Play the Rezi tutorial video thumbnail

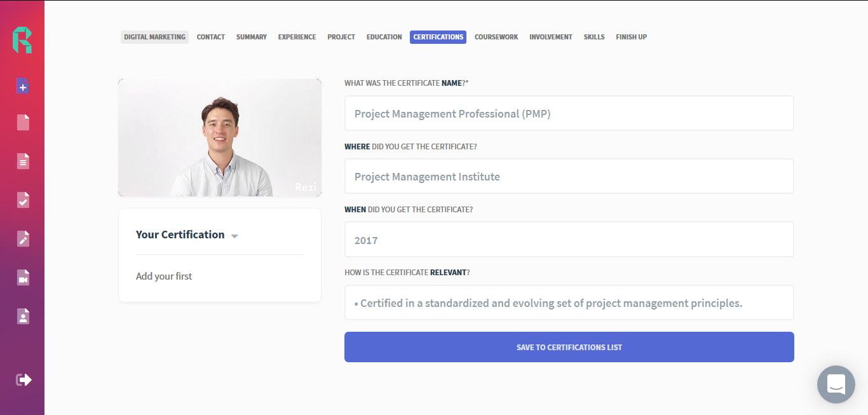coord(220,138)
